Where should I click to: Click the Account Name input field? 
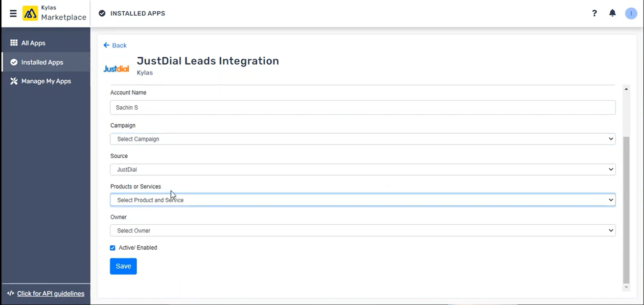tap(363, 108)
